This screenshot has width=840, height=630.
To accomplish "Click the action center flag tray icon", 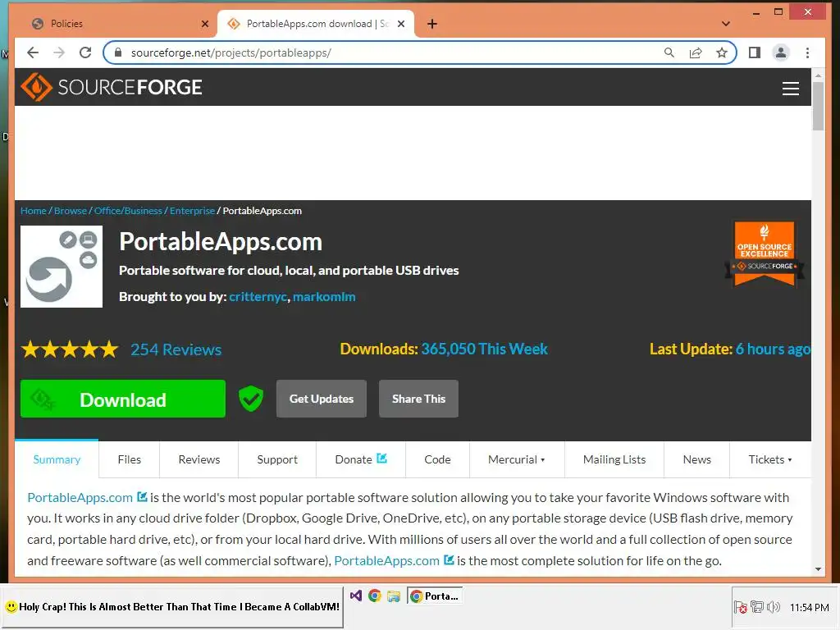I will 741,607.
